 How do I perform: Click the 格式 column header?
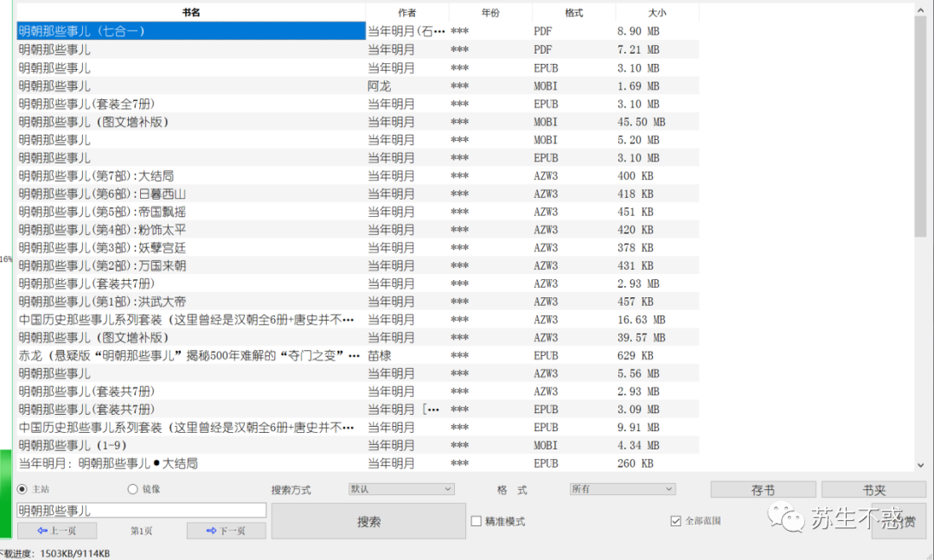tap(573, 12)
